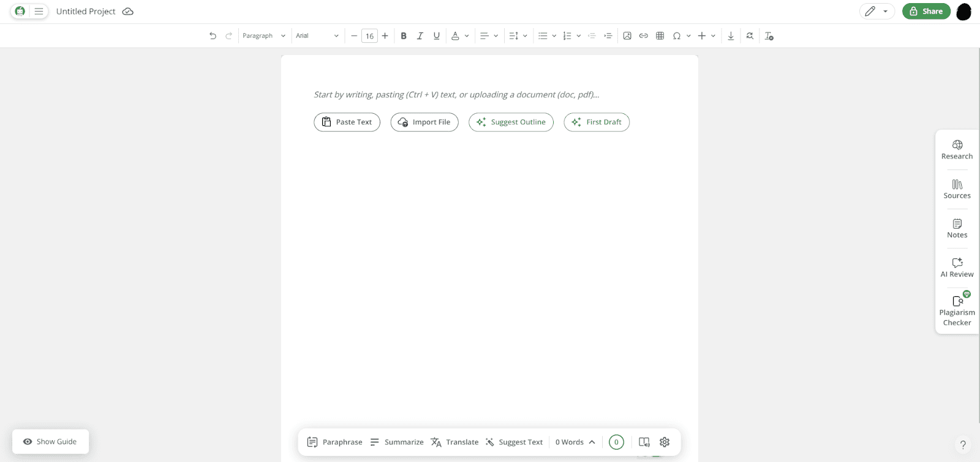The height and width of the screenshot is (462, 980).
Task: Click the read-aloud book speaker icon
Action: (x=644, y=442)
